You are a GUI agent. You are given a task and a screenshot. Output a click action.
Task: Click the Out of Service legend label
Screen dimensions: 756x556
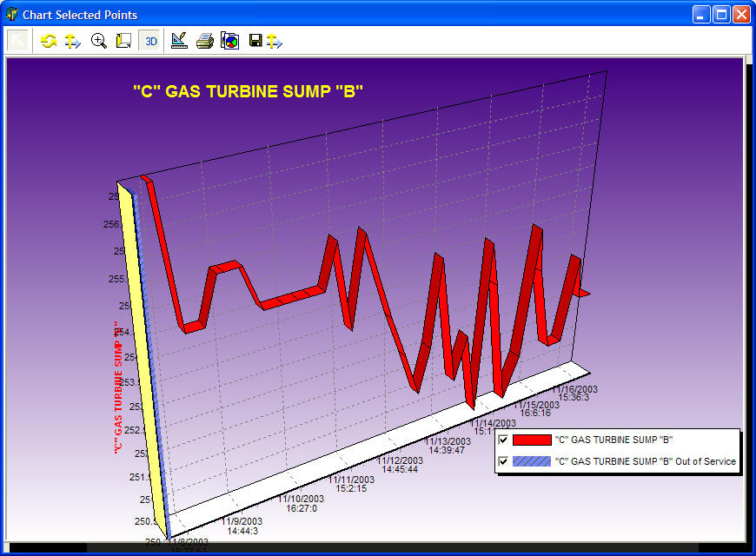[645, 462]
